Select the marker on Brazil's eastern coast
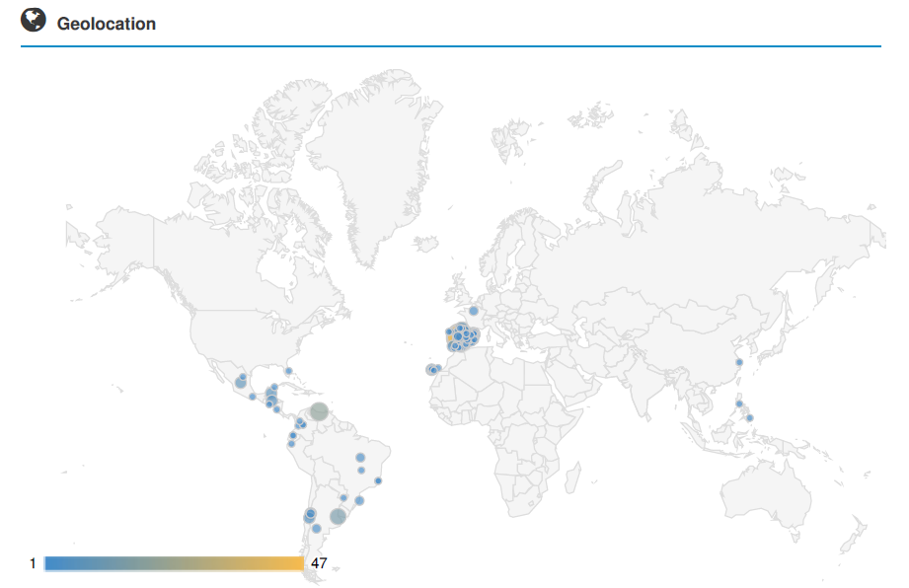 378,481
